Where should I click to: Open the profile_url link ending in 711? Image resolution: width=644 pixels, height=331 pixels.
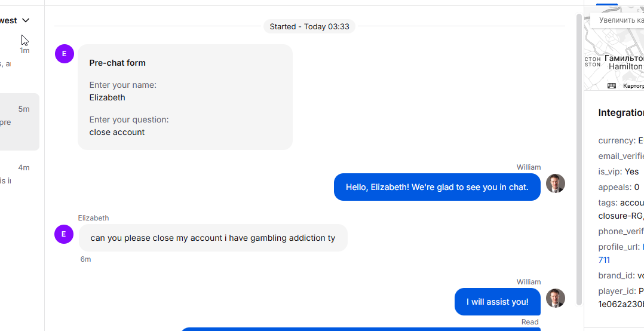click(x=604, y=260)
